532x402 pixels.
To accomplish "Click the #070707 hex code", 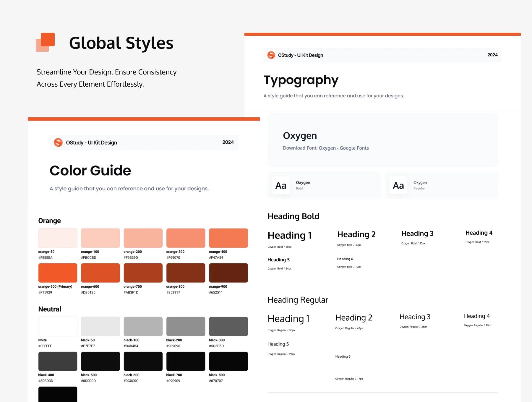I will click(x=216, y=381).
